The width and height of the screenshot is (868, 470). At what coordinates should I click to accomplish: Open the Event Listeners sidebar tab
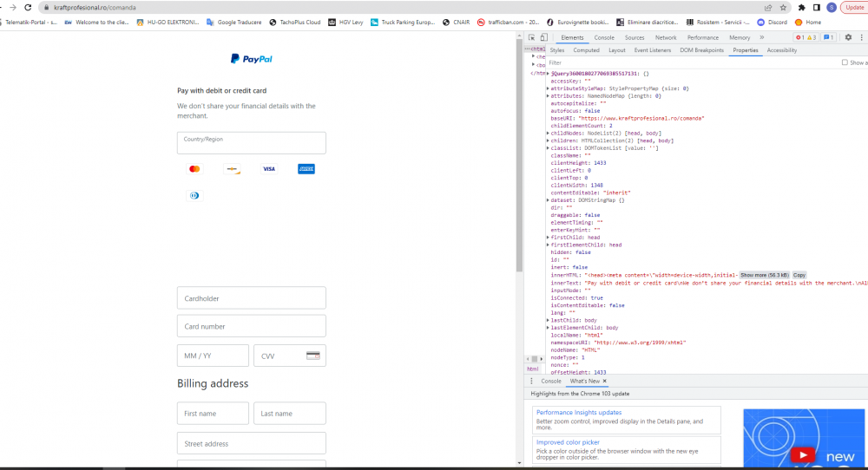pyautogui.click(x=652, y=50)
